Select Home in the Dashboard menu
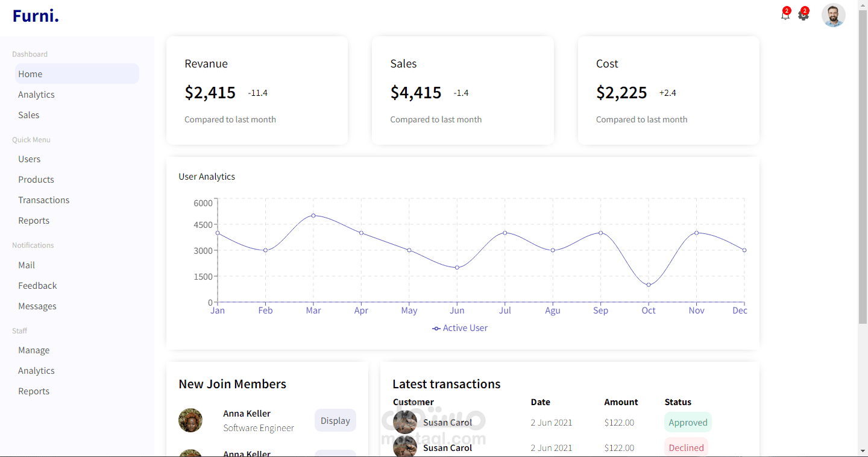 [x=77, y=74]
